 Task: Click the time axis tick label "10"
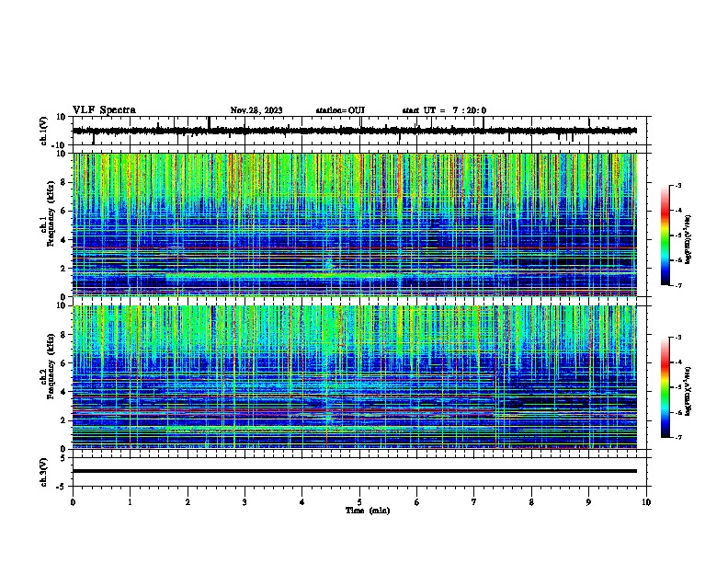coord(646,502)
